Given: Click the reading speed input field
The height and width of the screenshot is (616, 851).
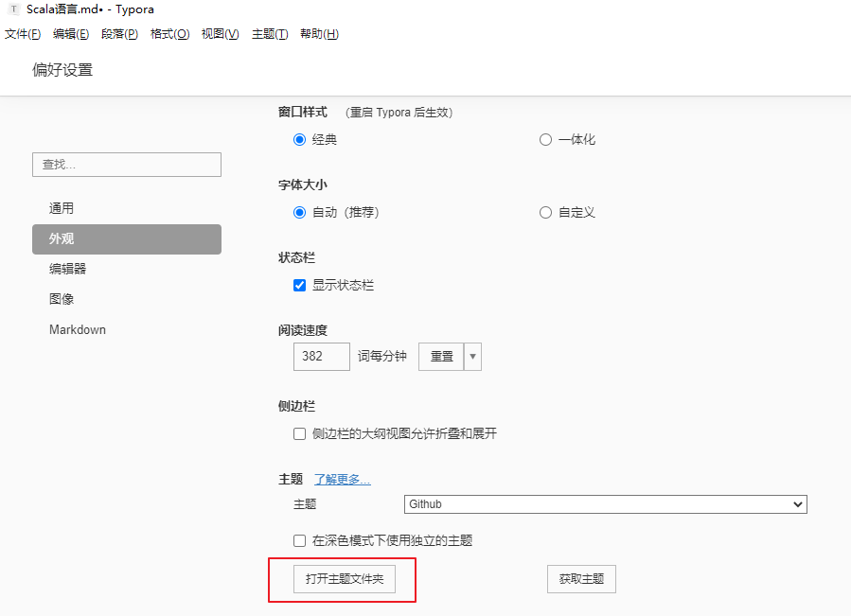Looking at the screenshot, I should (x=320, y=357).
